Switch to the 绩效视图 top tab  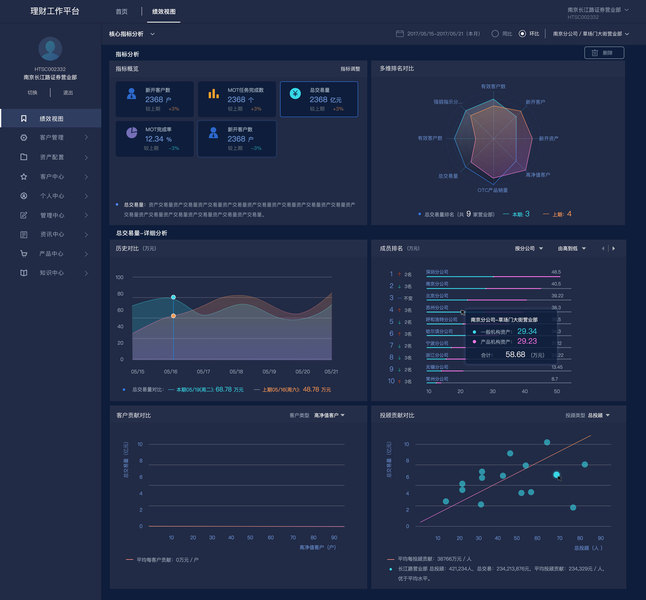coord(164,12)
